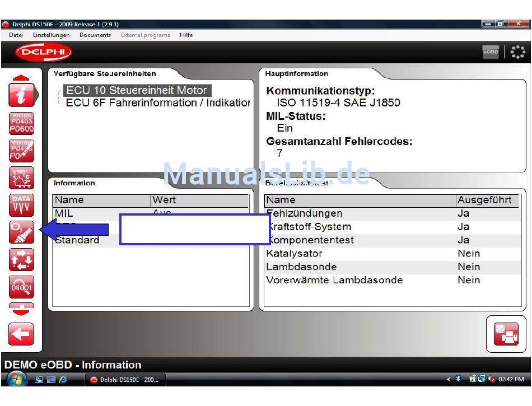Select ECU 10 Steuereinheit Motor
This screenshot has width=532, height=406.
point(137,90)
